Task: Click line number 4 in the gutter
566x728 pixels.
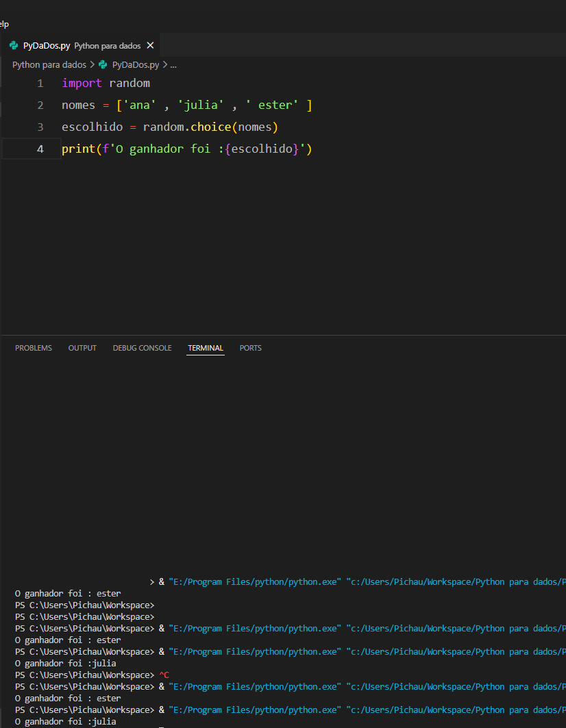Action: (40, 149)
